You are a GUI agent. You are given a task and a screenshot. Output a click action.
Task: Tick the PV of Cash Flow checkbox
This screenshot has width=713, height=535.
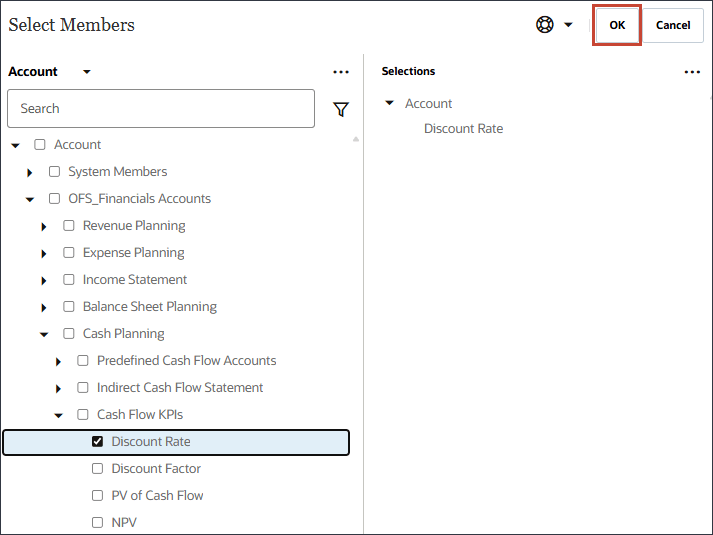[x=97, y=496]
